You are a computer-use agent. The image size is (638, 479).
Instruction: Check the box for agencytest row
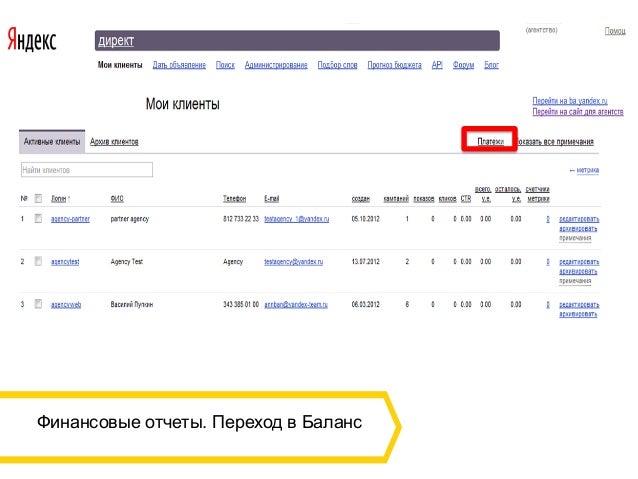point(38,261)
